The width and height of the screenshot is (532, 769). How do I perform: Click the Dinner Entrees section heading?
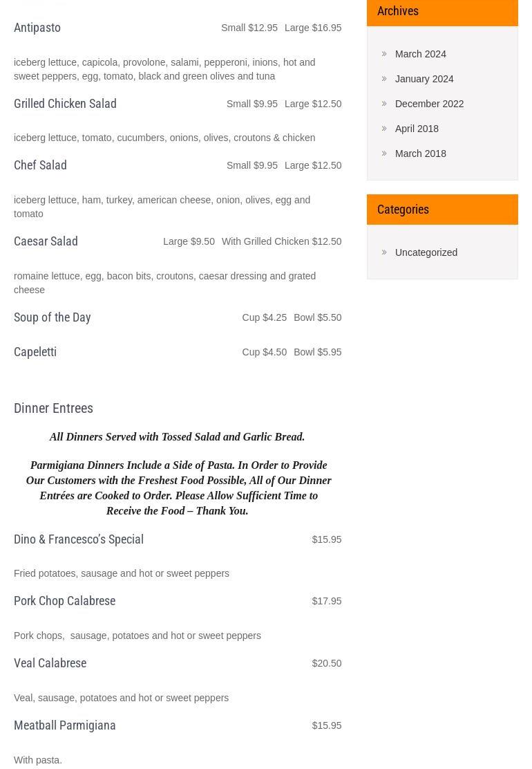(53, 409)
